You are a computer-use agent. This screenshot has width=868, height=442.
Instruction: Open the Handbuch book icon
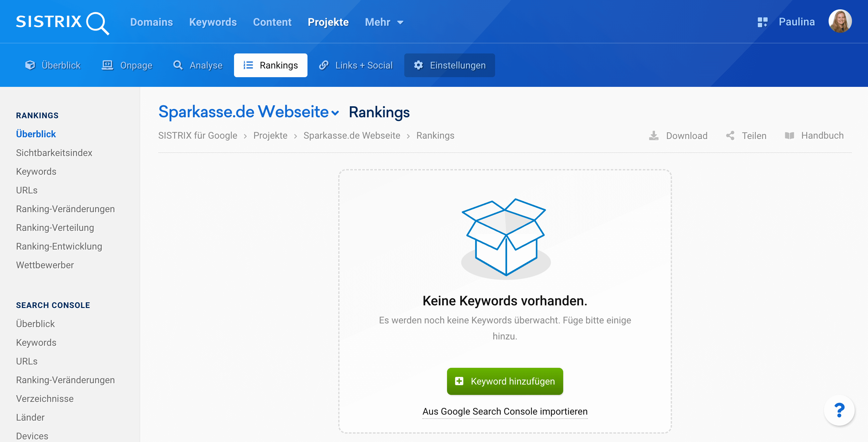click(x=789, y=136)
